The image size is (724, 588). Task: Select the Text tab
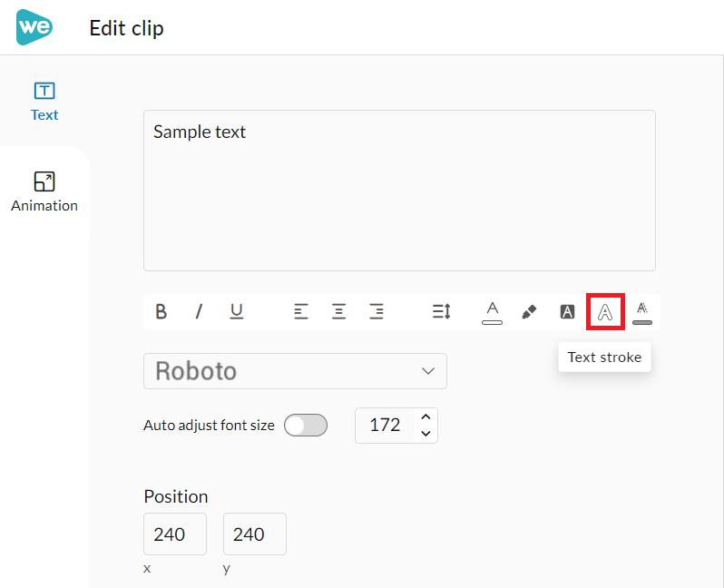point(44,101)
